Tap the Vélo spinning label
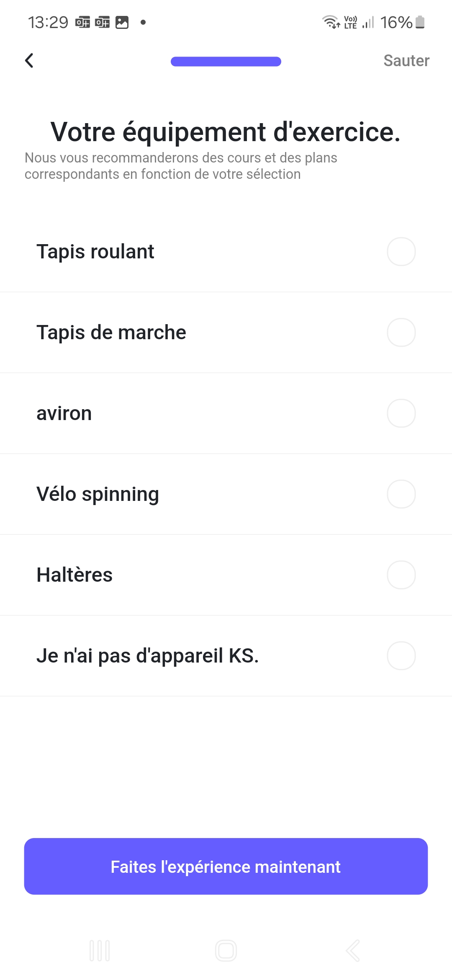The height and width of the screenshot is (980, 452). tap(98, 494)
